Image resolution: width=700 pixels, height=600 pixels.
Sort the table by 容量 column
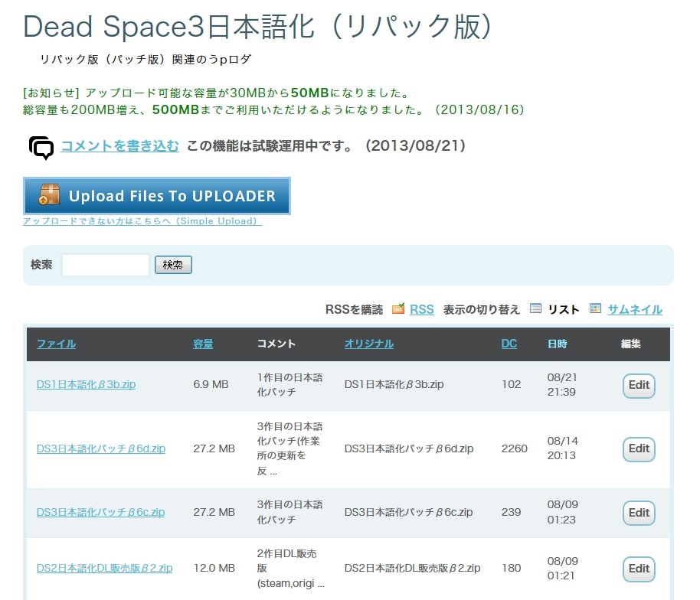tap(203, 344)
